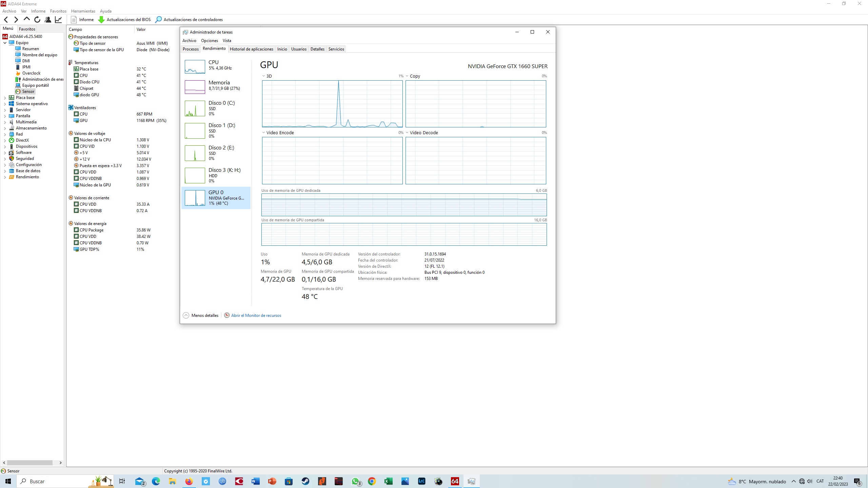This screenshot has height=488, width=868.
Task: Open AIDA64 Herramientas menu
Action: tap(83, 11)
